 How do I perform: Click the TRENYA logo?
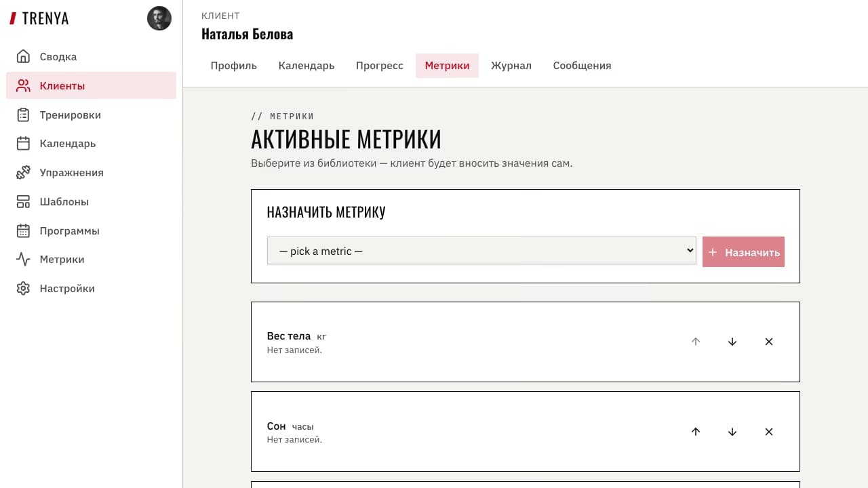pos(39,18)
